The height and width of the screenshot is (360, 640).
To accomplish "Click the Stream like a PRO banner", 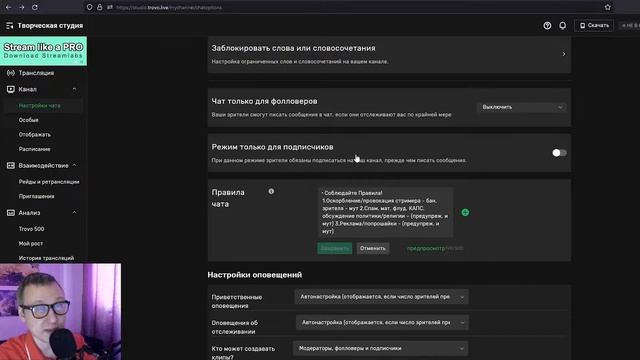I will pos(43,51).
